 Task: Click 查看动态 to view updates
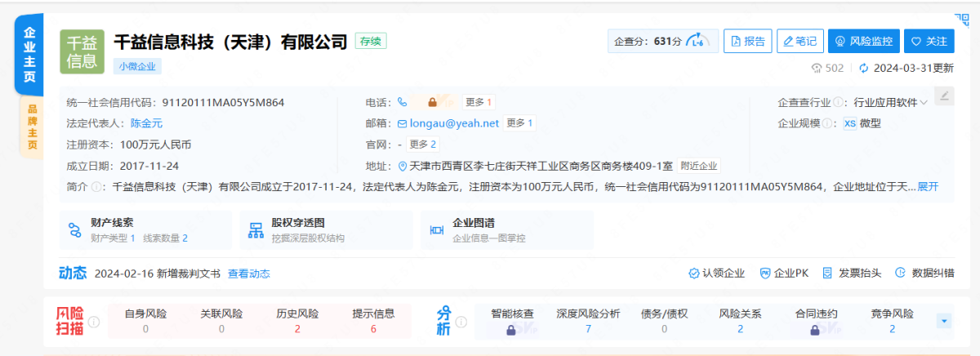pos(248,274)
